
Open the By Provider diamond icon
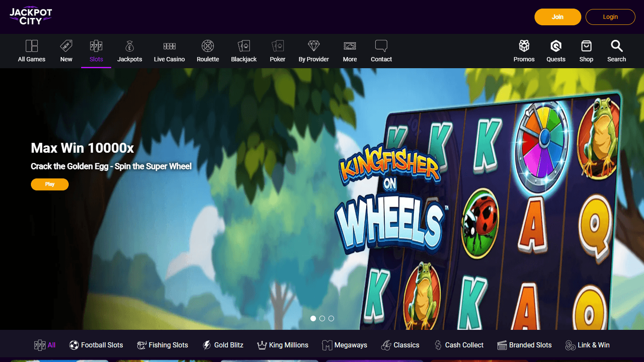(x=314, y=45)
